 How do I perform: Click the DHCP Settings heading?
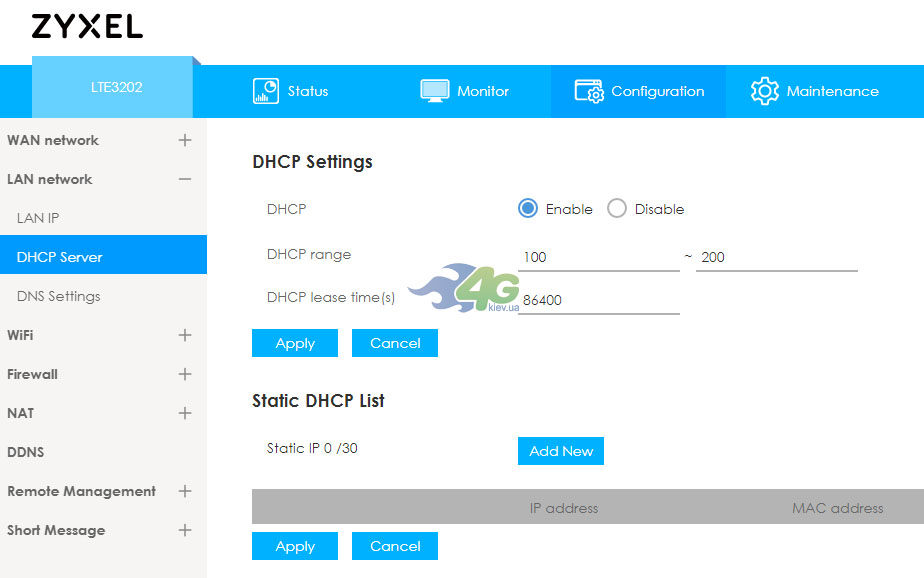click(x=312, y=162)
